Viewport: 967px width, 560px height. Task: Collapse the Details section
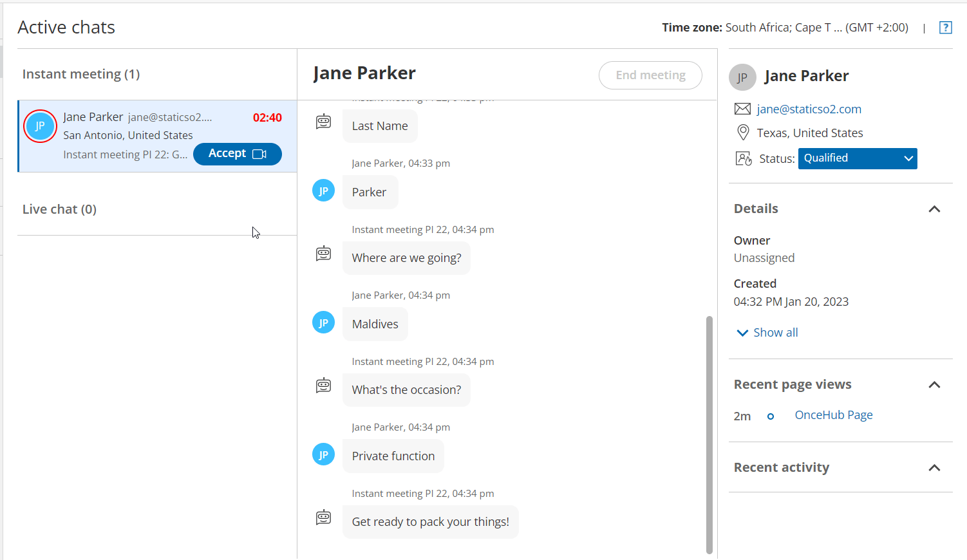(934, 209)
